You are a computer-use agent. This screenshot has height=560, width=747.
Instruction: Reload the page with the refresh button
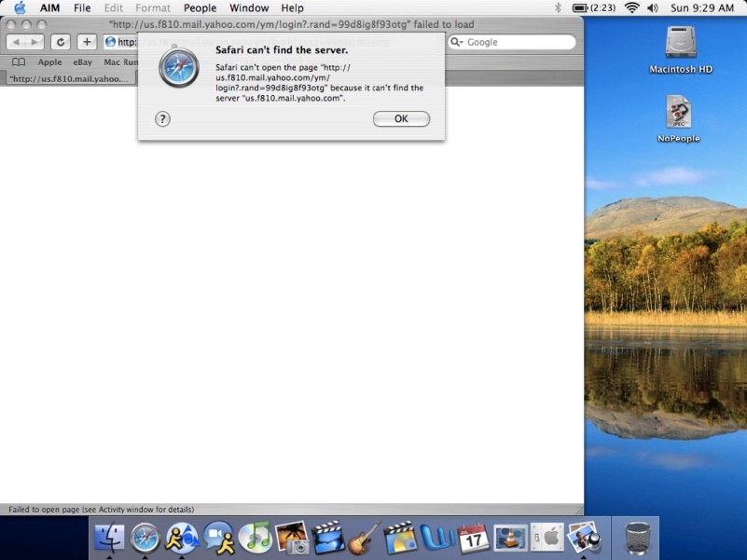(x=61, y=42)
